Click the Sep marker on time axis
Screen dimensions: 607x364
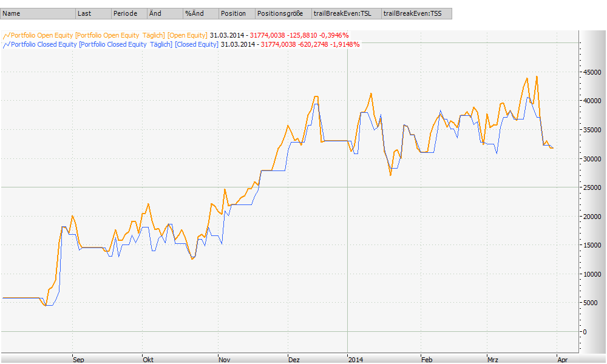click(78, 360)
